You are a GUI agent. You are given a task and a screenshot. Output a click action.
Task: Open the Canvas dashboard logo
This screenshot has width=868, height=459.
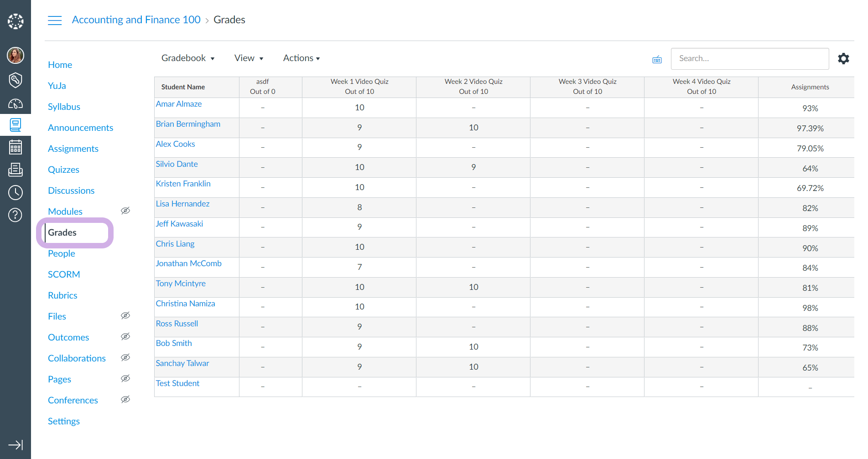tap(16, 21)
